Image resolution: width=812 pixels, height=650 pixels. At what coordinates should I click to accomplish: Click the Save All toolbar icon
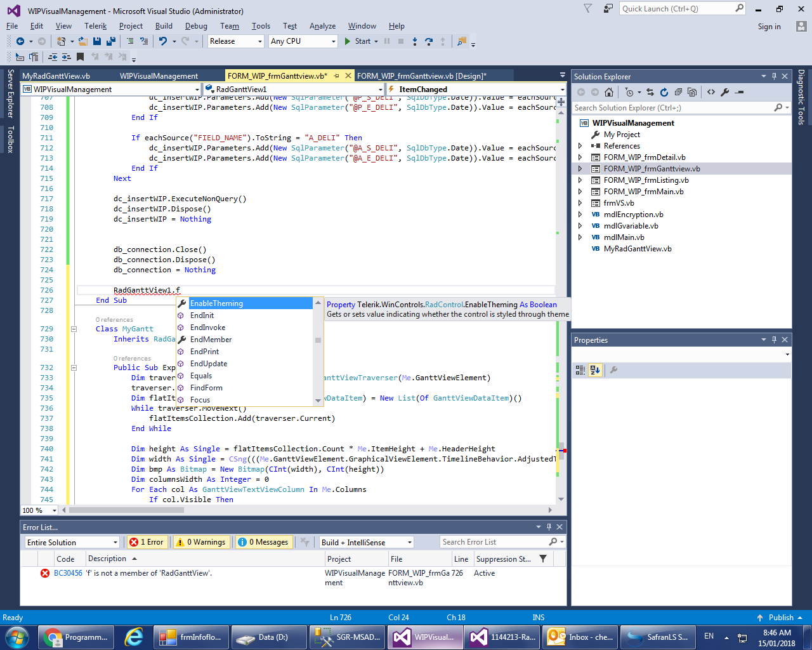pyautogui.click(x=111, y=41)
